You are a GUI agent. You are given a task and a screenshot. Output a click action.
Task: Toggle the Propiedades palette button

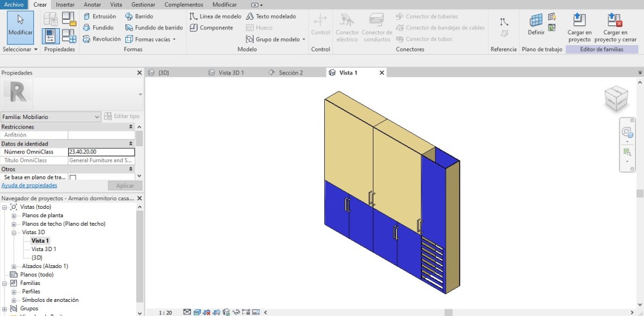[x=51, y=36]
